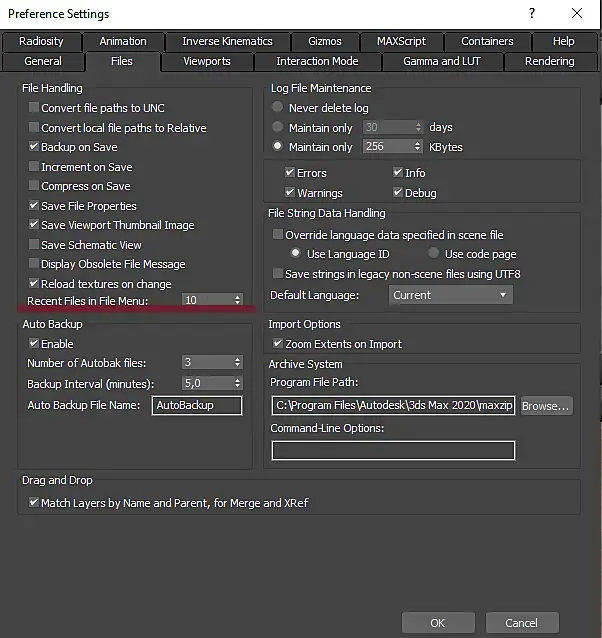Enable Convert file paths to UNC

click(34, 108)
